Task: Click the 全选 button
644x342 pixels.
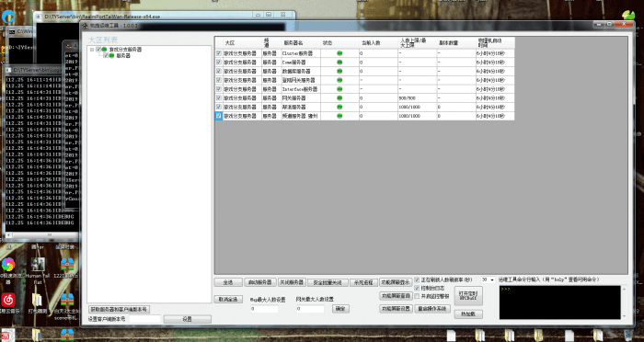Action: 228,282
